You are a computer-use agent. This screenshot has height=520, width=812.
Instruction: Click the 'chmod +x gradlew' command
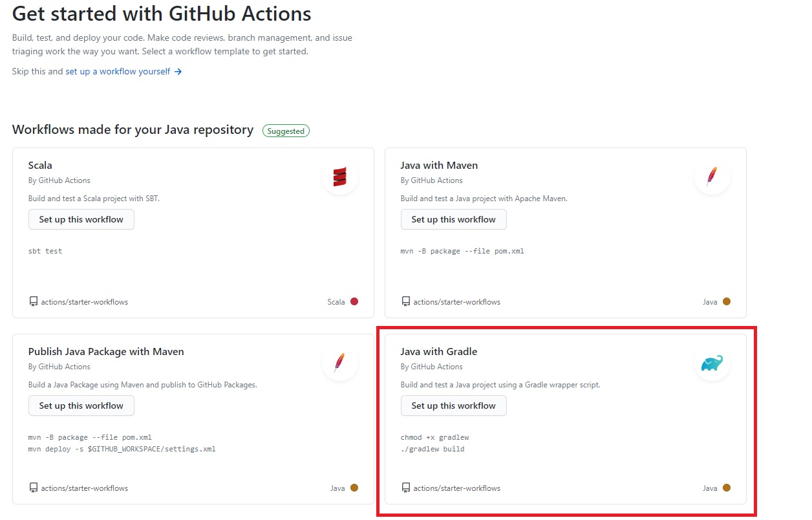(434, 437)
